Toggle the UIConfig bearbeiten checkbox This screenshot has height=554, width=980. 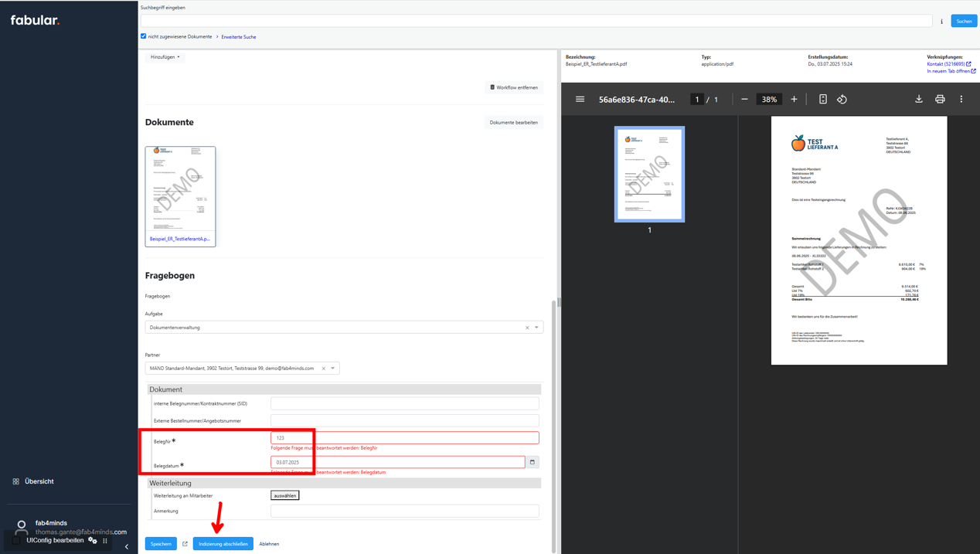pyautogui.click(x=16, y=541)
